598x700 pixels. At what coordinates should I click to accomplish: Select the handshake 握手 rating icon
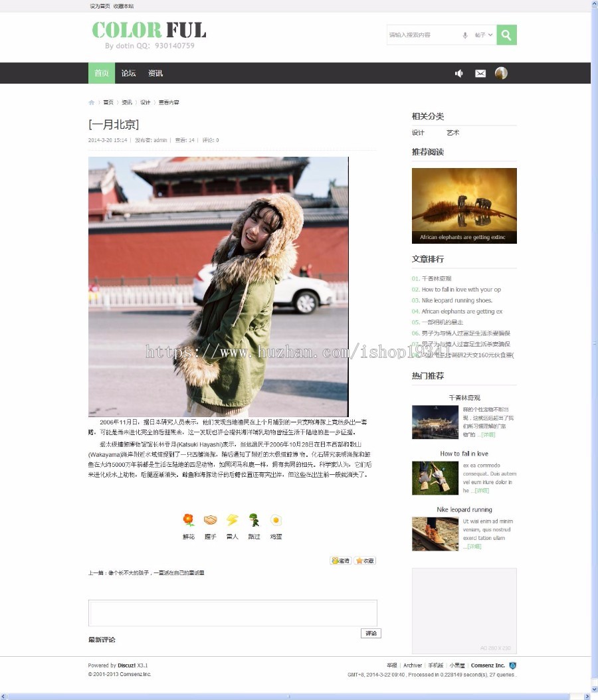click(210, 519)
